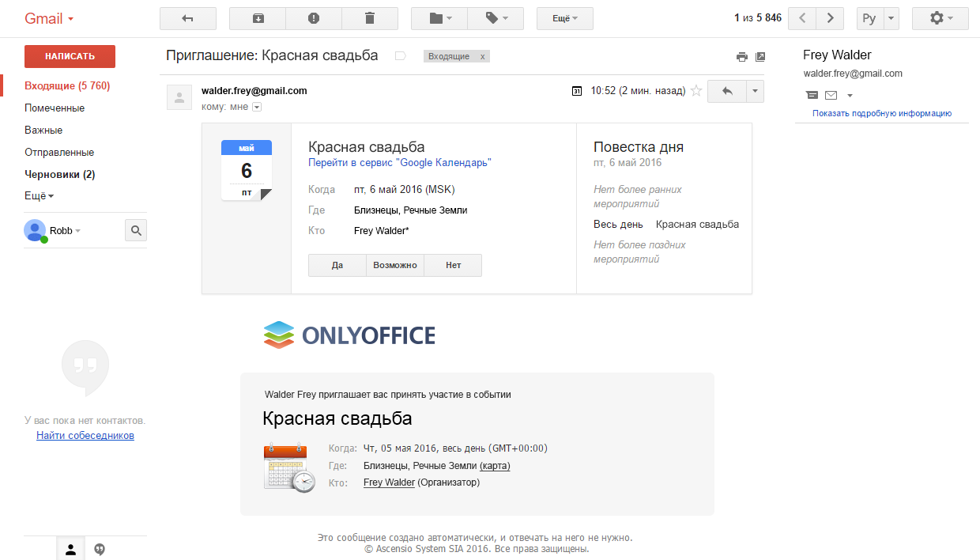
Task: Click Показать подробную информацию link
Action: [882, 113]
